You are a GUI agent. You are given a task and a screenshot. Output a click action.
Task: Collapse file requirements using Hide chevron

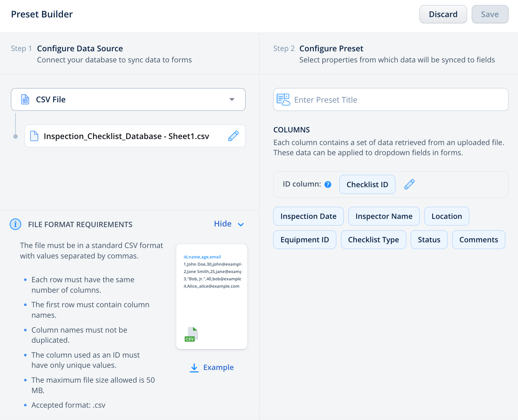coord(241,225)
